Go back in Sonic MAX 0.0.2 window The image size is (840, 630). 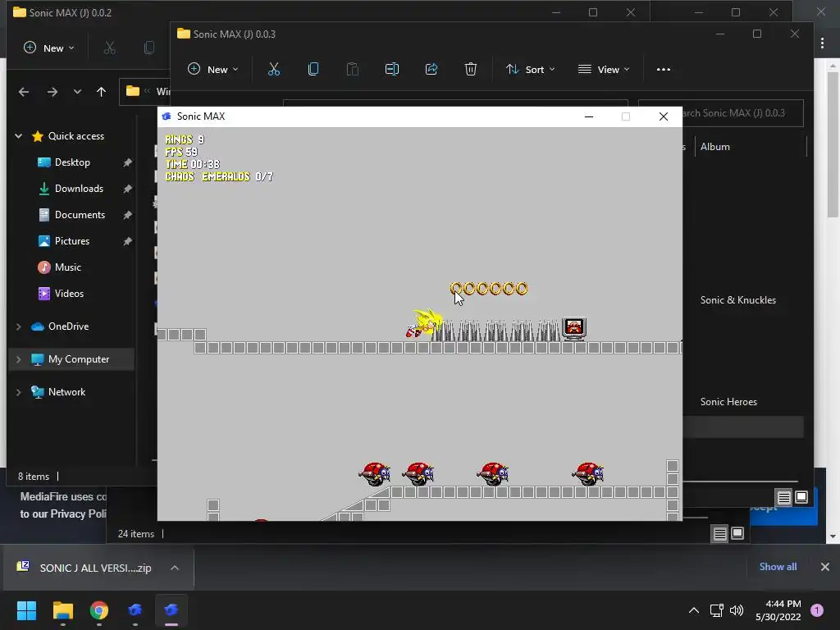click(24, 92)
